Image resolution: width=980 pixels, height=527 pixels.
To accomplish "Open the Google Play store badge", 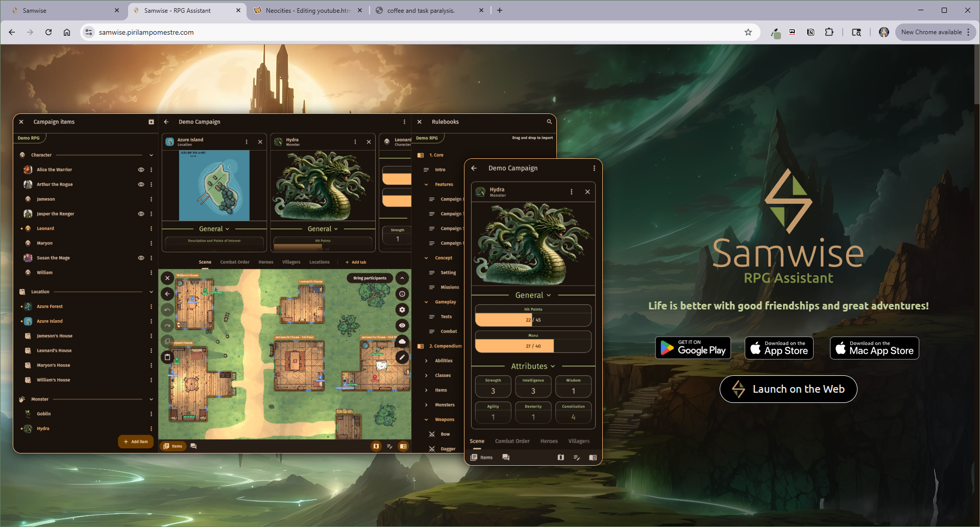I will [693, 348].
